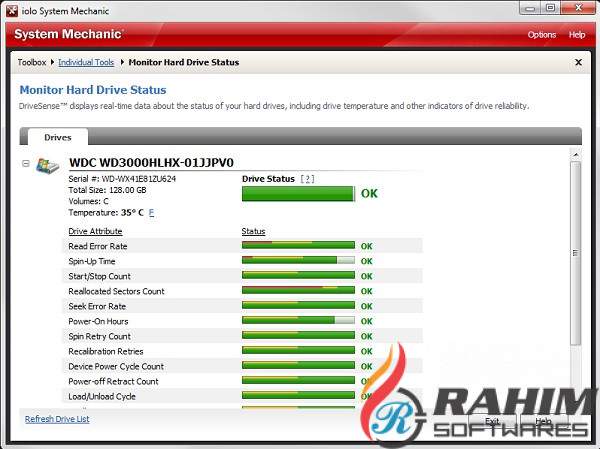Image resolution: width=600 pixels, height=449 pixels.
Task: Select the Drives tab
Action: coord(57,137)
